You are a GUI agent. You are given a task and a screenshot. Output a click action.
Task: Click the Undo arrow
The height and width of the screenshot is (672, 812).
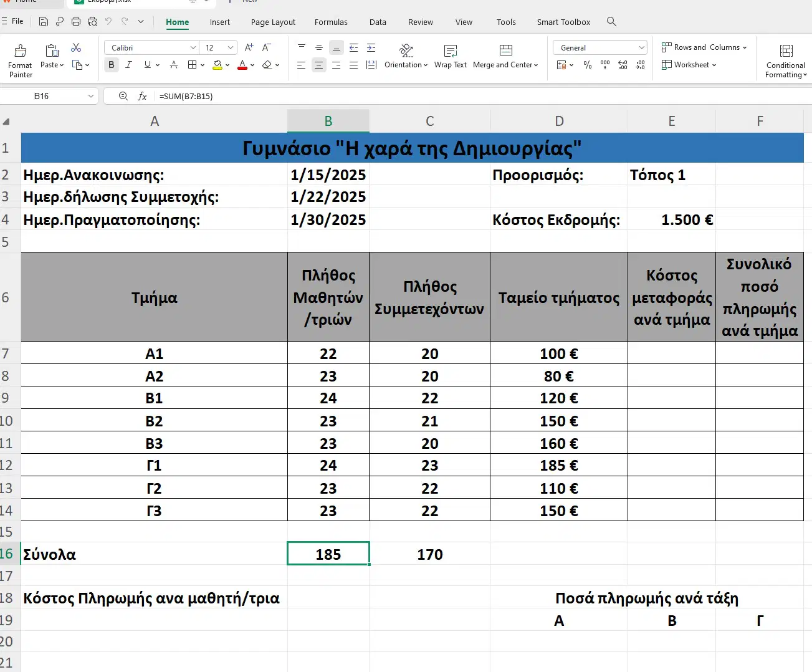pyautogui.click(x=108, y=22)
